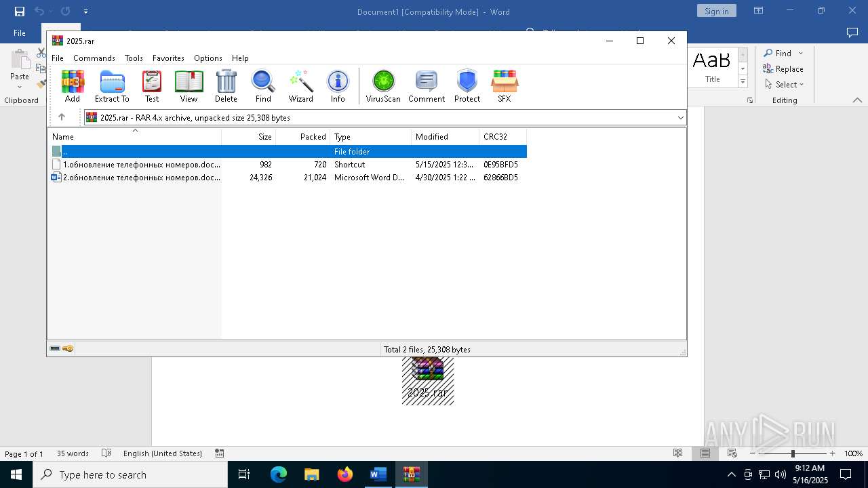Image resolution: width=868 pixels, height=488 pixels.
Task: Open Word's File tab
Action: coord(20,33)
